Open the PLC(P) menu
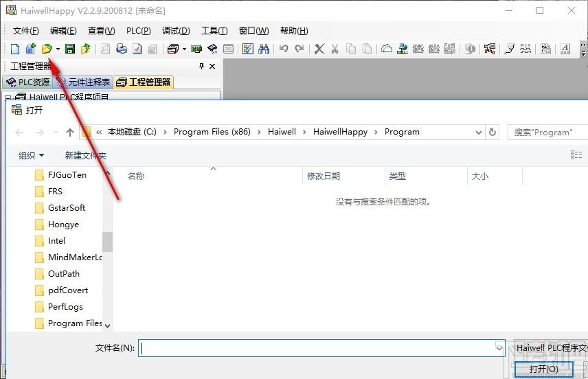This screenshot has width=588, height=379. [138, 31]
